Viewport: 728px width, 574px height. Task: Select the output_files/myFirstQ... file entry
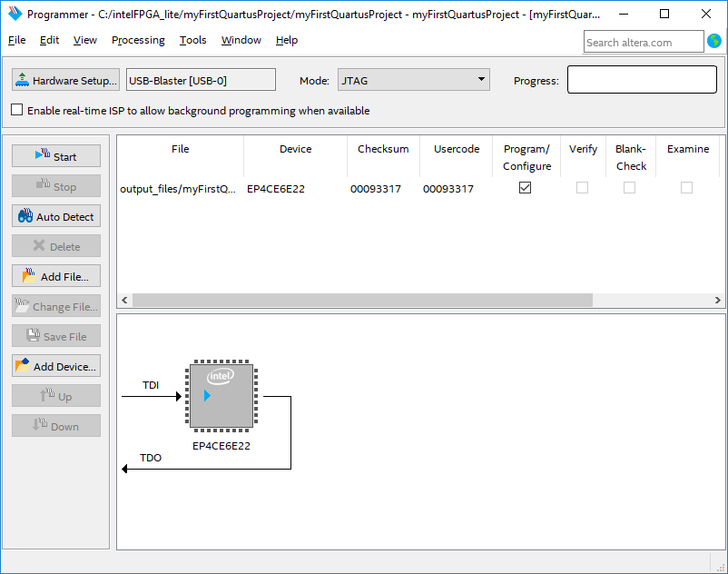click(178, 189)
